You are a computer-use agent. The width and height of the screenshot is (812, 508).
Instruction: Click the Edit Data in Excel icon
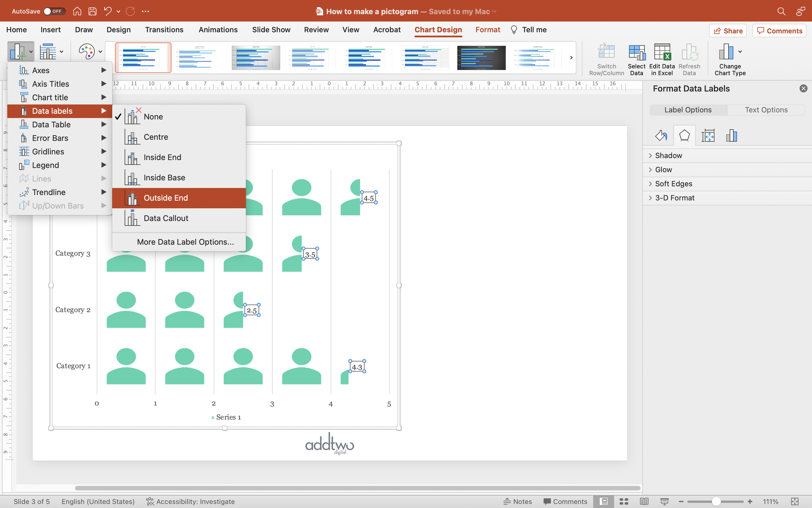click(x=662, y=53)
